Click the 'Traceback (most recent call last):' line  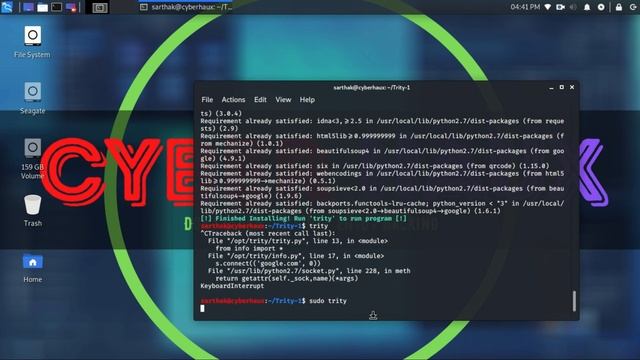click(x=267, y=233)
